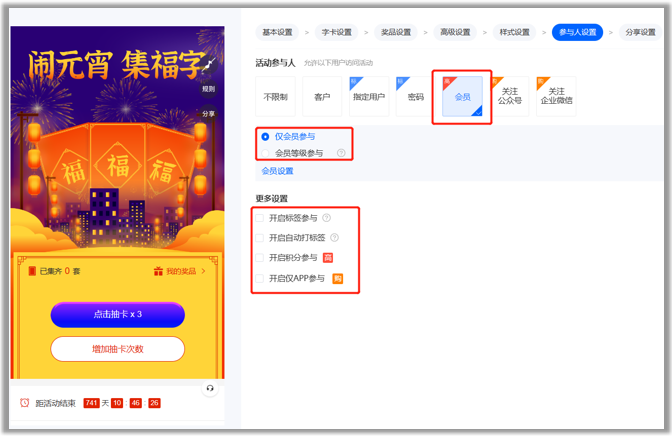Select the 会员等级参与 radio button
The width and height of the screenshot is (672, 436).
[x=265, y=153]
